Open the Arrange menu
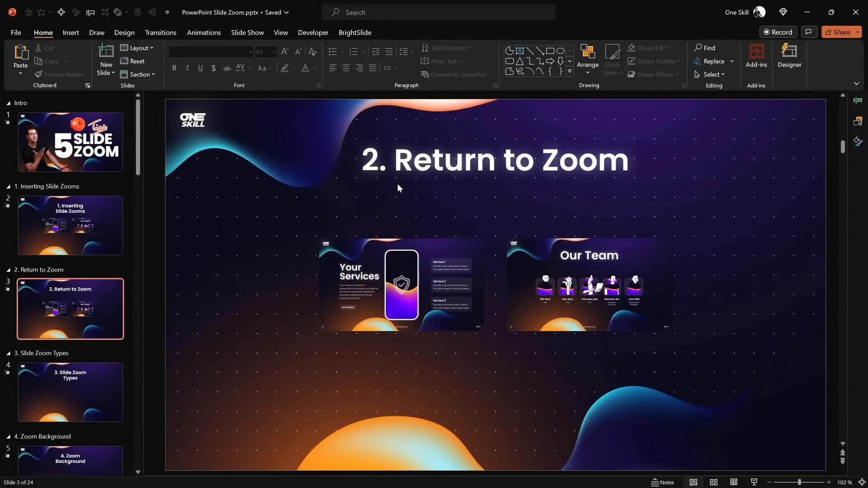 588,59
